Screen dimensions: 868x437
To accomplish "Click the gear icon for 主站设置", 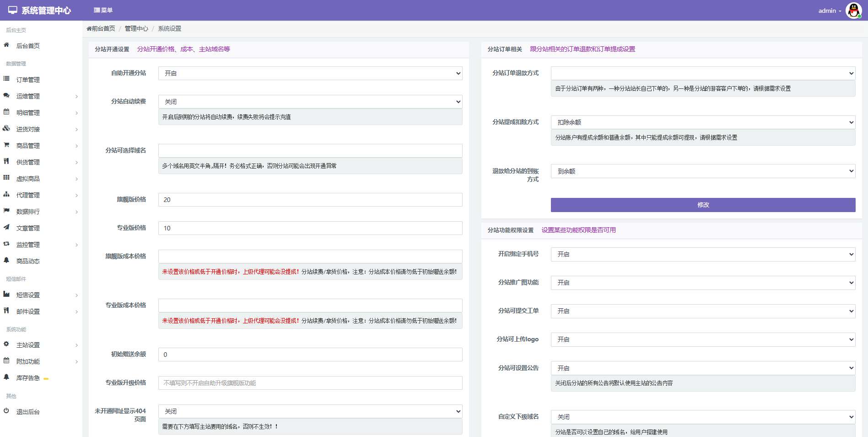I will pyautogui.click(x=6, y=344).
